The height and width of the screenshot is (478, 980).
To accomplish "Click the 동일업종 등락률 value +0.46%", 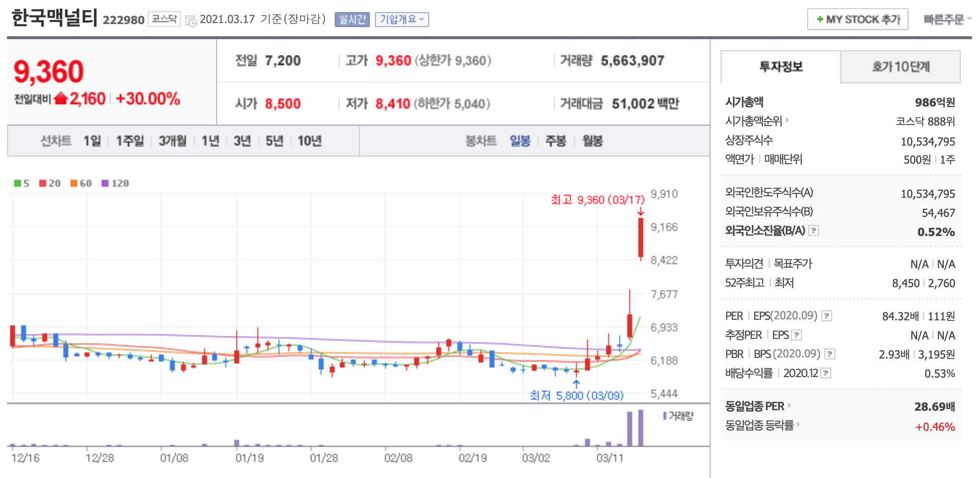I will click(x=935, y=427).
